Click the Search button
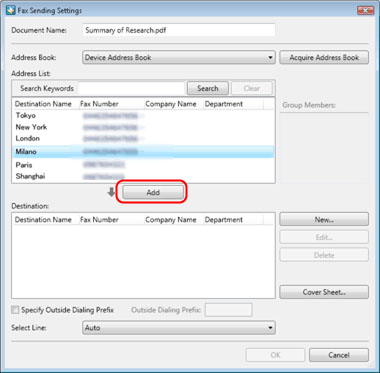 pyautogui.click(x=208, y=88)
